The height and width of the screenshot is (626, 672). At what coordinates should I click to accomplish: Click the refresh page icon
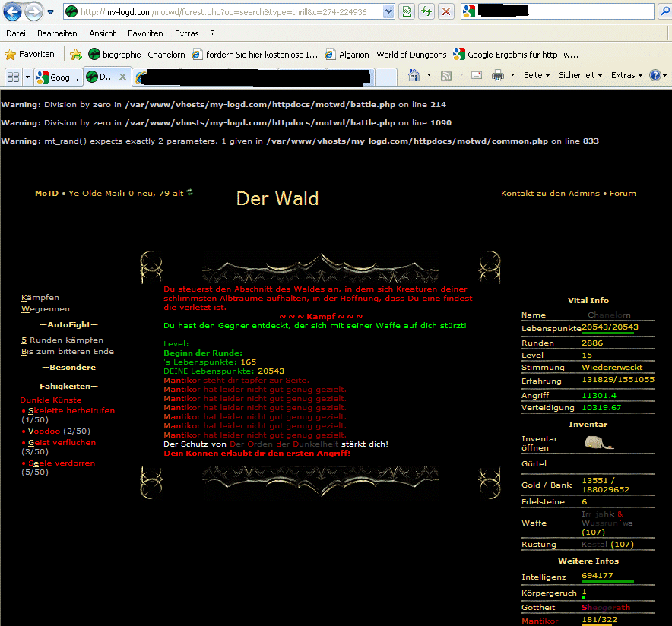click(426, 11)
